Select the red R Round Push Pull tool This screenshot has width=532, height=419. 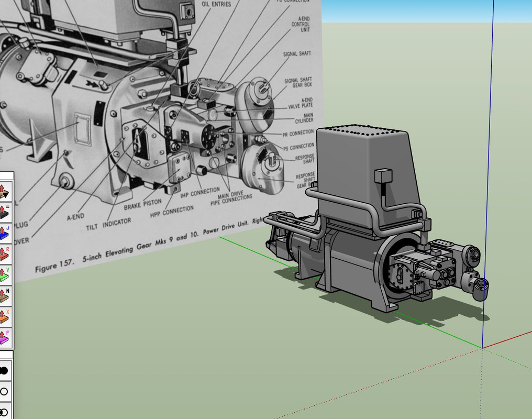(4, 254)
